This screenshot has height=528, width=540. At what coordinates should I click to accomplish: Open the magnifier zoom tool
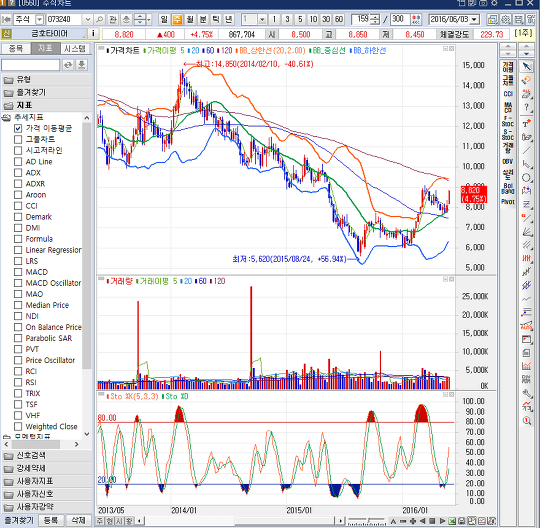click(526, 421)
